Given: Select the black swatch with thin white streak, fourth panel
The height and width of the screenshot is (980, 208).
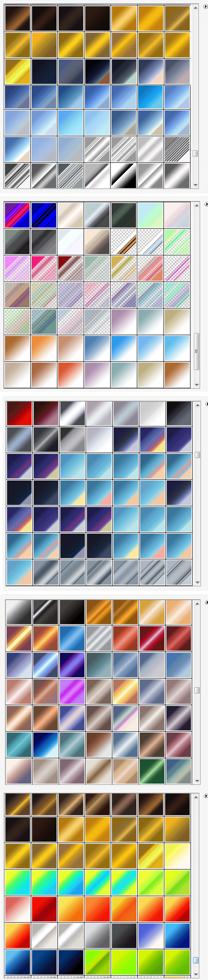Looking at the screenshot, I should tap(45, 613).
